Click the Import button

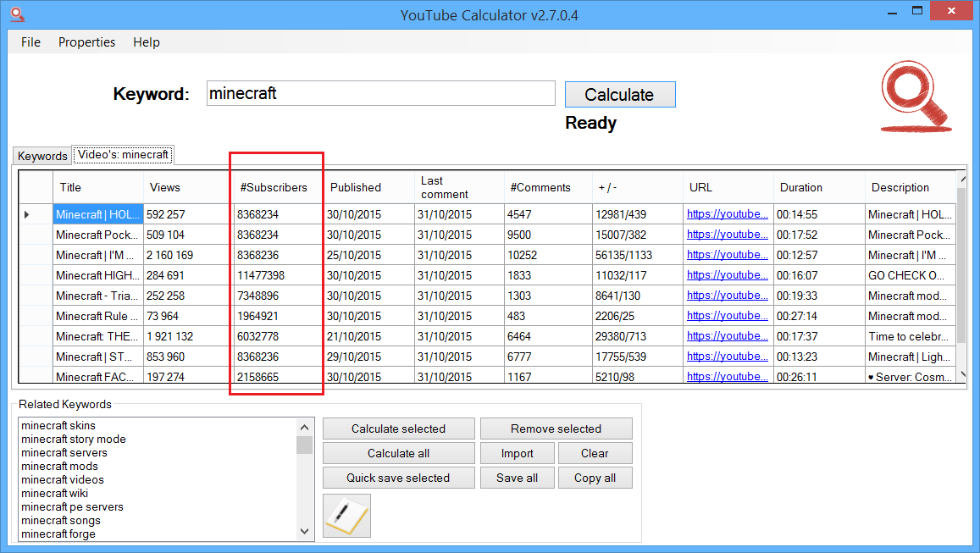(x=517, y=453)
